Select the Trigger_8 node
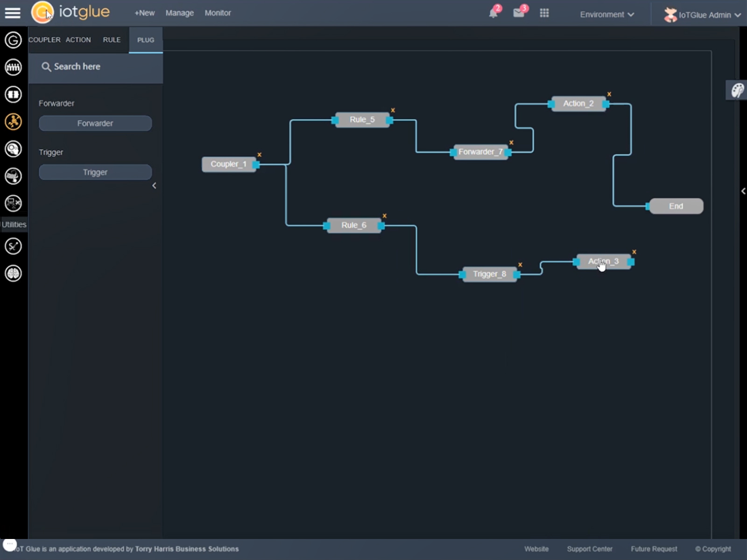 pos(489,274)
